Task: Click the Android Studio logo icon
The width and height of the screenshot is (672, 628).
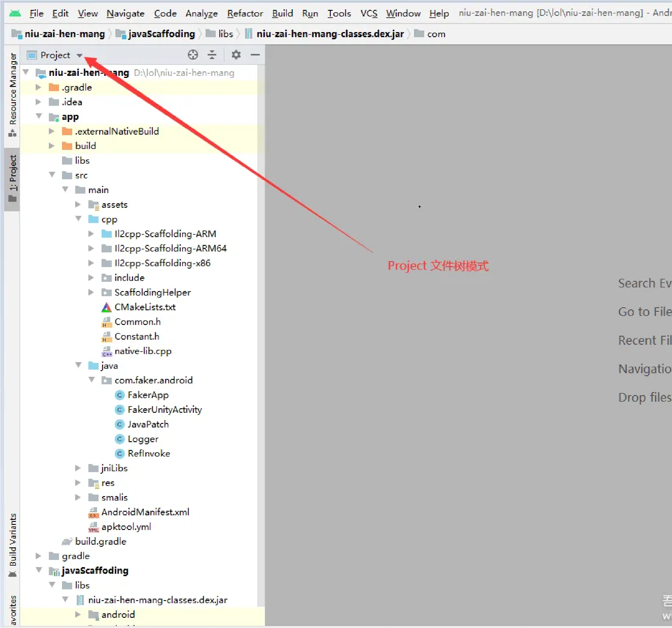Action: (x=15, y=13)
